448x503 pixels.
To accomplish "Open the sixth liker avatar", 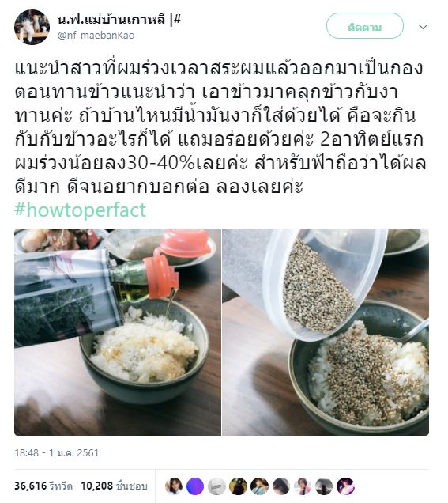I will [281, 486].
